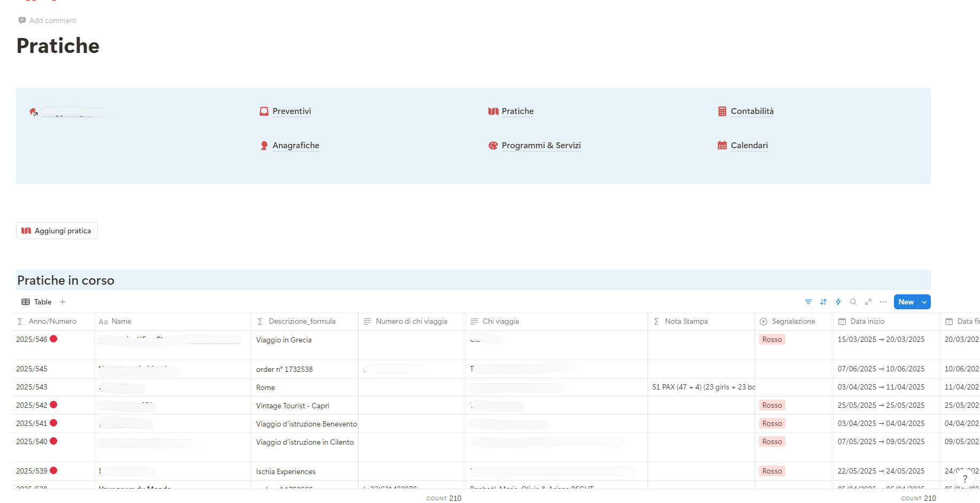Image resolution: width=980 pixels, height=503 pixels.
Task: Click date 15/03/2025 → 20/03/2025 cell
Action: click(x=886, y=345)
